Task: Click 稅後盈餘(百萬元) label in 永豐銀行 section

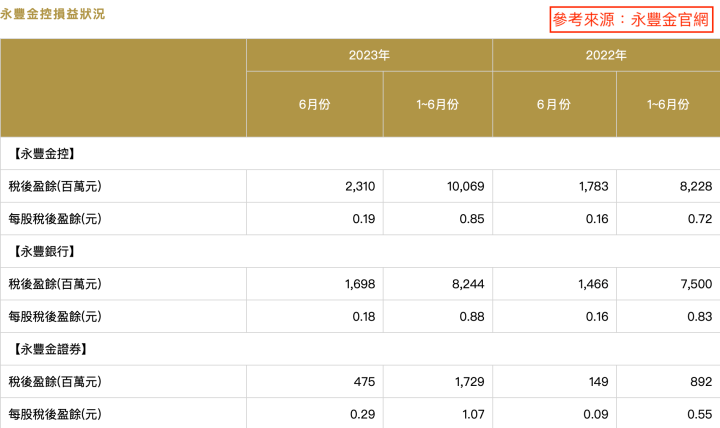Action: point(55,284)
